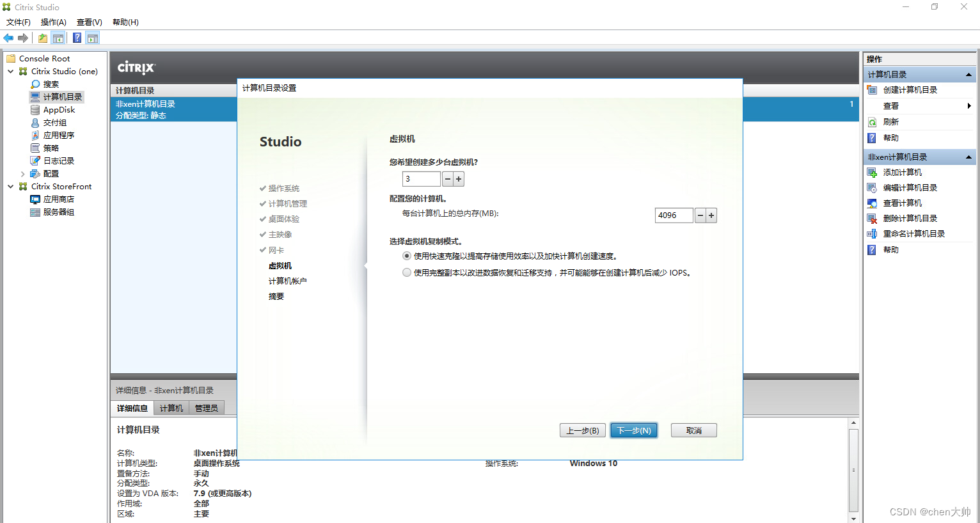Collapse the Citrix Studio (one) tree node
The image size is (980, 523).
[x=11, y=72]
